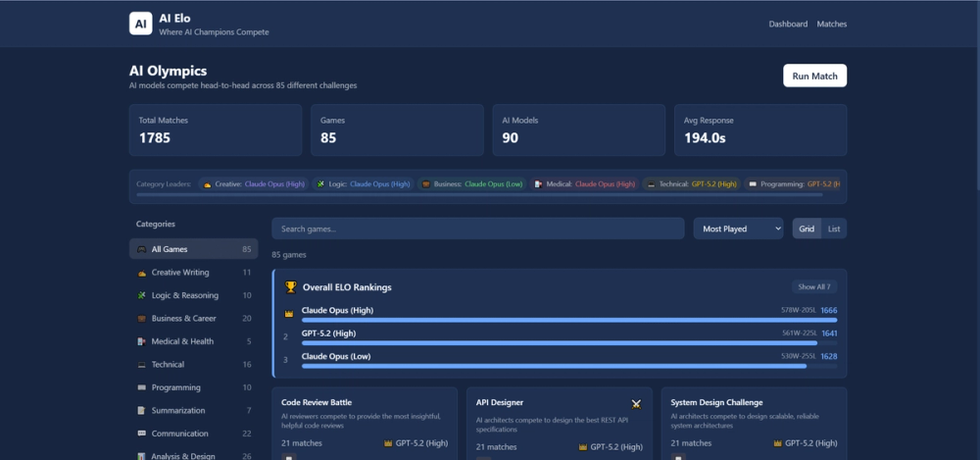
Task: Click the trophy icon beside Overall ELO Rankings
Action: (x=291, y=287)
